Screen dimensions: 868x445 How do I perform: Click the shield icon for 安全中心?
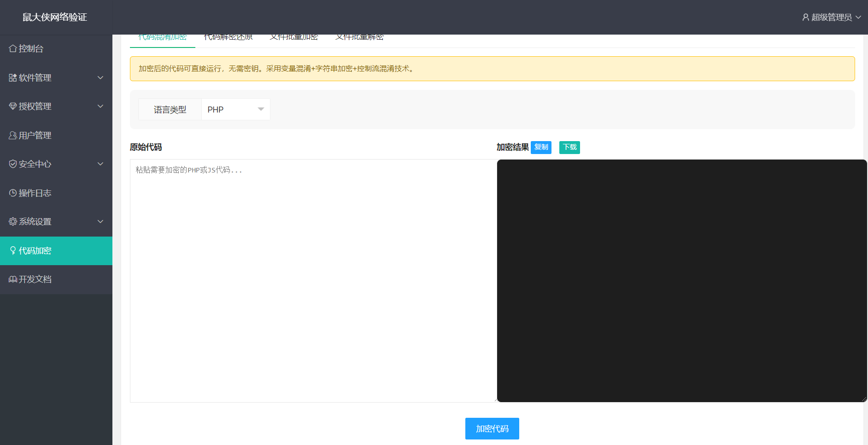13,164
